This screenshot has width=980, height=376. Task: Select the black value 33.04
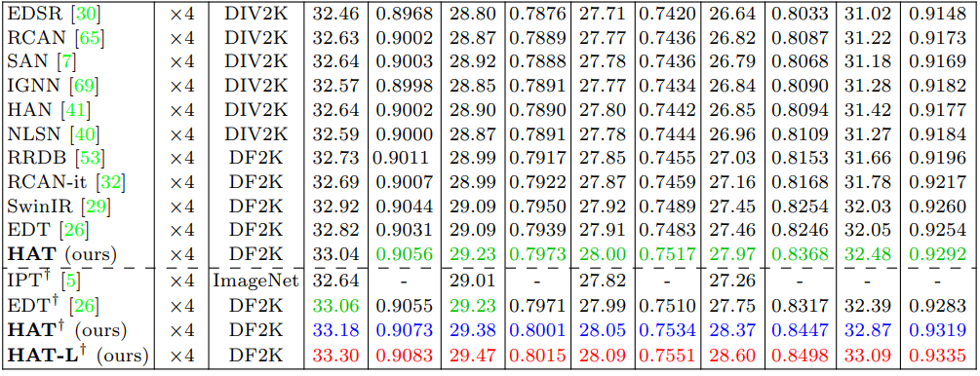pos(335,254)
